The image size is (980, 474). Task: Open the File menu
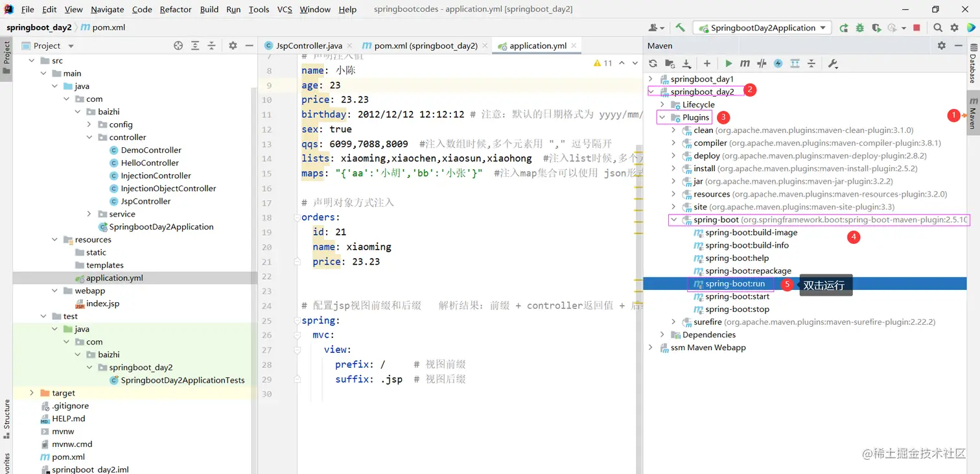[28, 9]
